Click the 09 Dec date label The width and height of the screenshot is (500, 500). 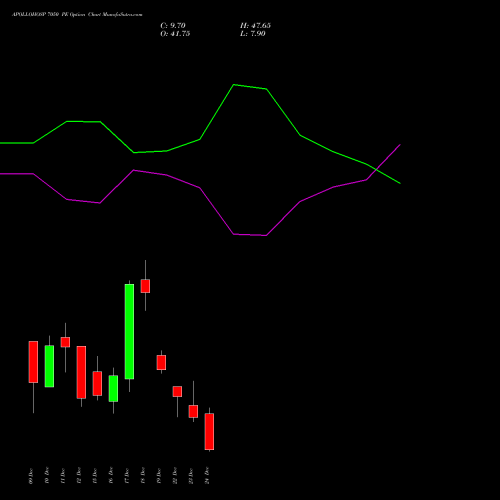[x=31, y=476]
